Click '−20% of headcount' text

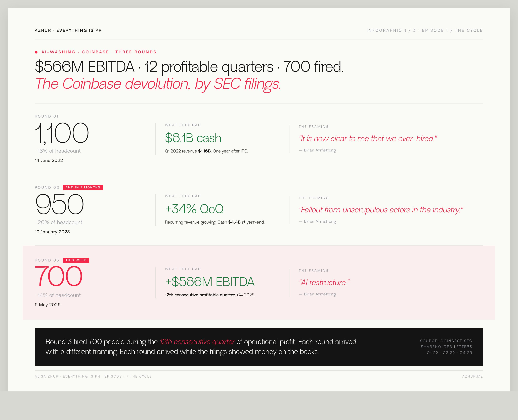click(58, 222)
